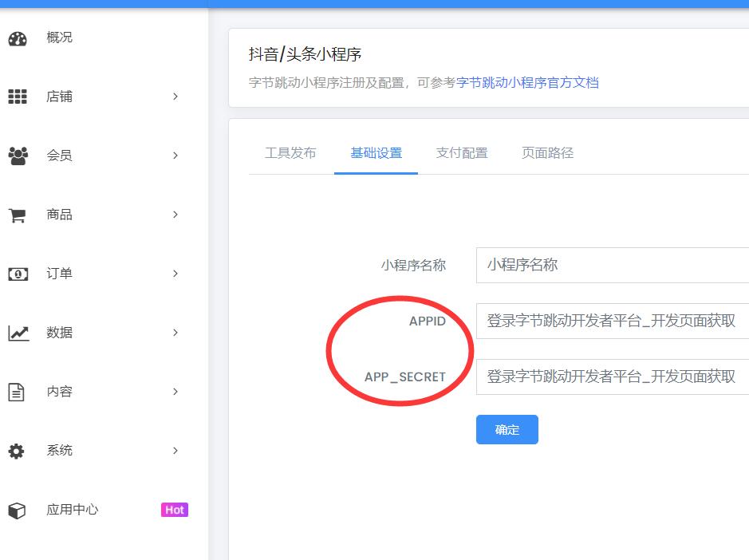Click the APP_SECRET field label
The width and height of the screenshot is (749, 560).
[405, 377]
